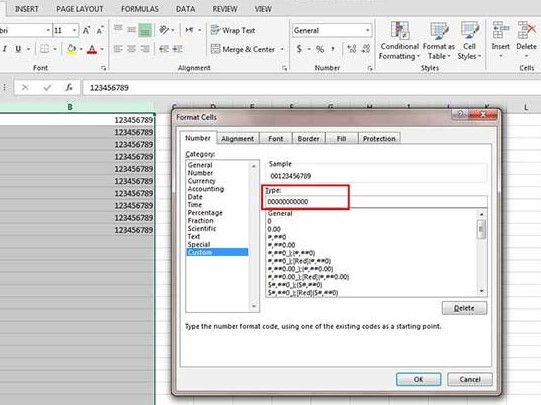
Task: Click the Type field with 00000000000
Action: pyautogui.click(x=376, y=201)
